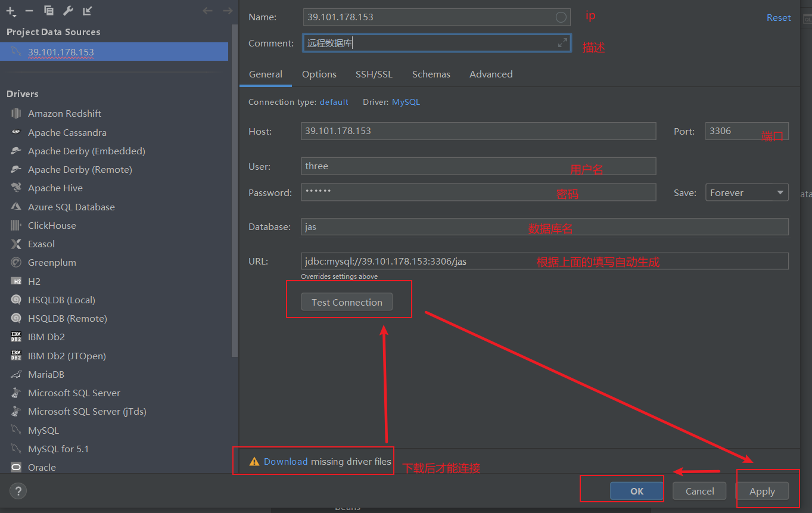Click the Greenplum driver icon
Screen dimensions: 812x513
[16, 262]
